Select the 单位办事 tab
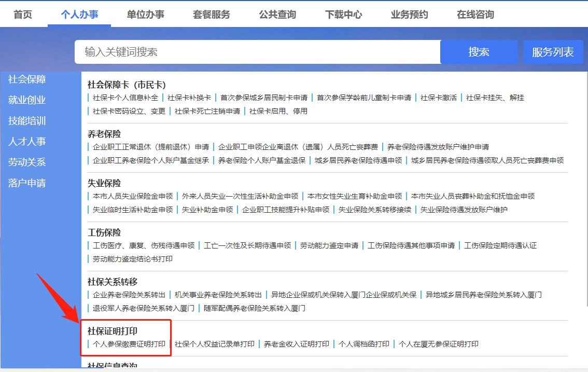The image size is (588, 372). (x=145, y=15)
